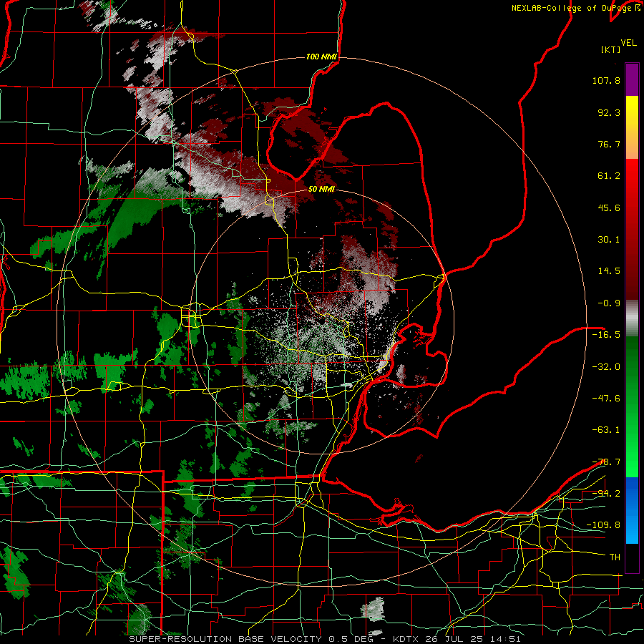Image resolution: width=644 pixels, height=644 pixels.
Task: Select the -109.8 legend value
Action: coord(603,525)
